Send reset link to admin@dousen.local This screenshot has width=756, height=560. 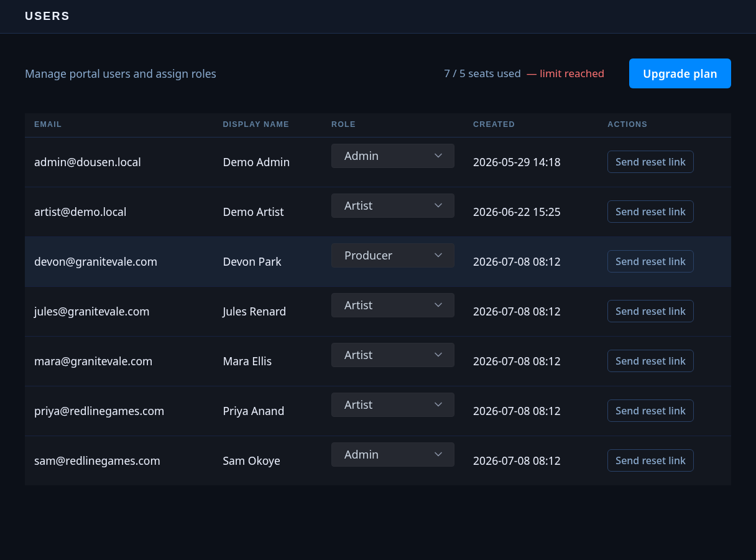pos(650,162)
